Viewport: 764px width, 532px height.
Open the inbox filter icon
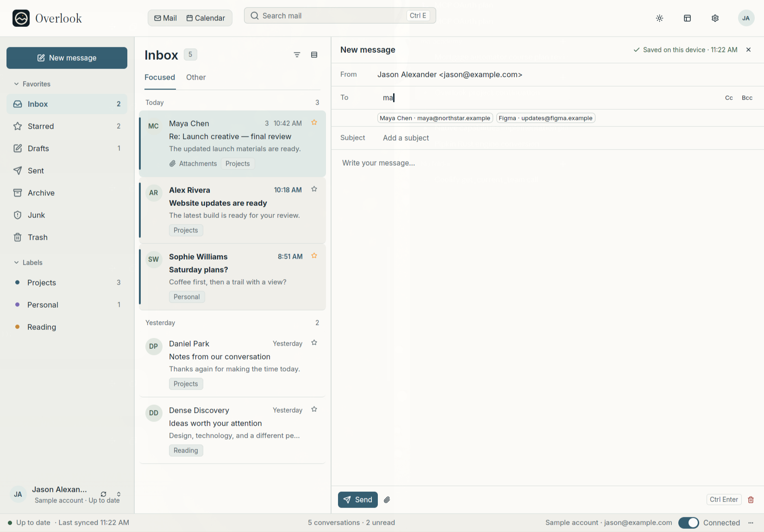(x=297, y=55)
